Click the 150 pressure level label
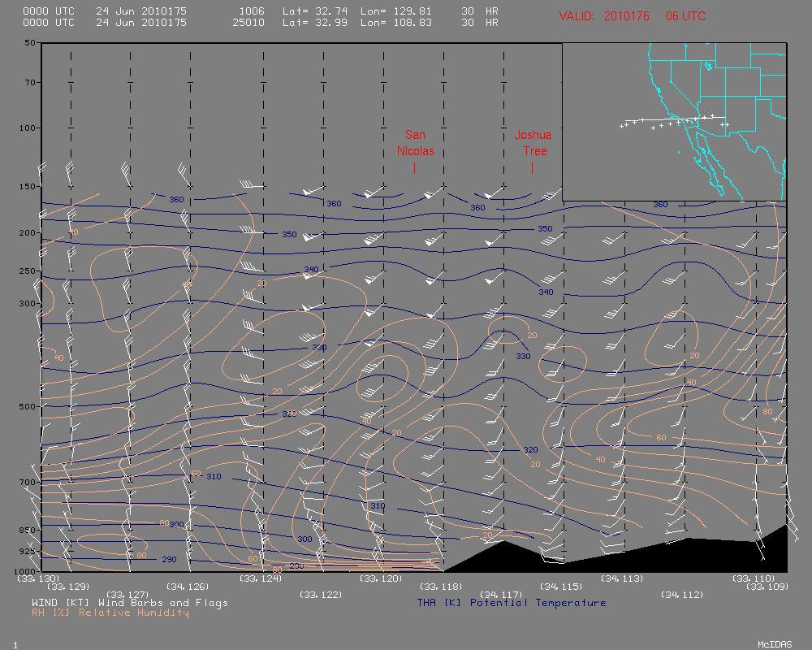This screenshot has height=650, width=812. [x=28, y=187]
